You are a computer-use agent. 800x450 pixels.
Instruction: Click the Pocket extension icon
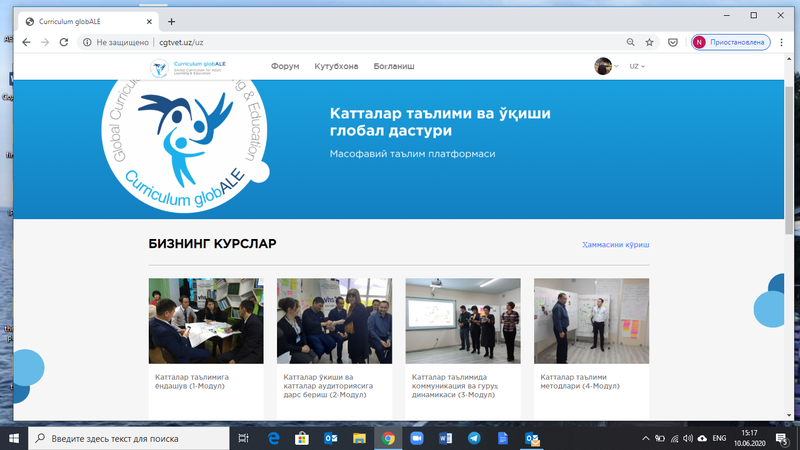[x=673, y=43]
